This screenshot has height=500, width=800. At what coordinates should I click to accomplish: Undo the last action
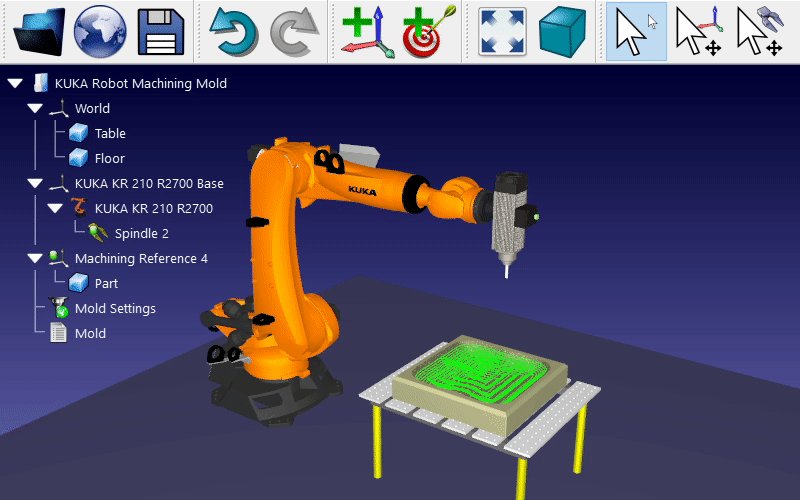[x=234, y=32]
